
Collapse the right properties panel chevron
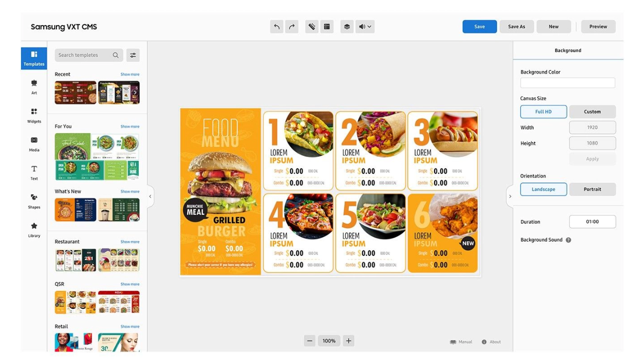[510, 196]
